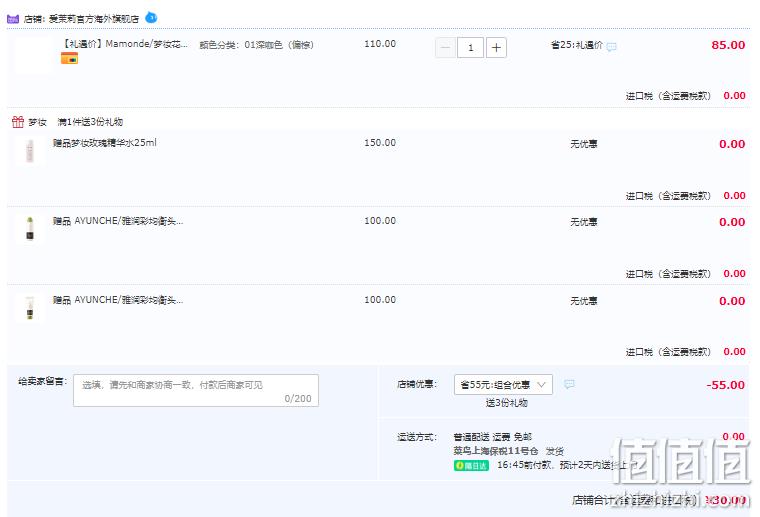Click the 110.00 unit price
The width and height of the screenshot is (760, 517).
[x=380, y=44]
